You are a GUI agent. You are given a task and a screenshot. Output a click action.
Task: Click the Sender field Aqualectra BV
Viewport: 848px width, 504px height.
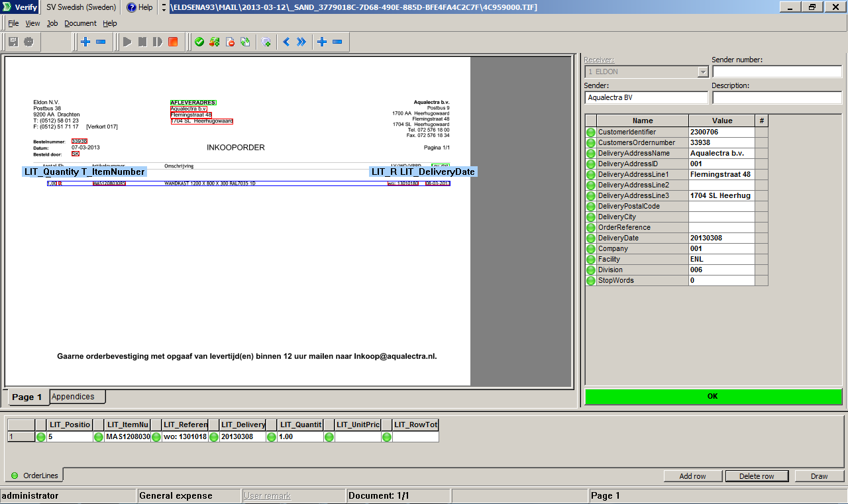click(x=646, y=97)
